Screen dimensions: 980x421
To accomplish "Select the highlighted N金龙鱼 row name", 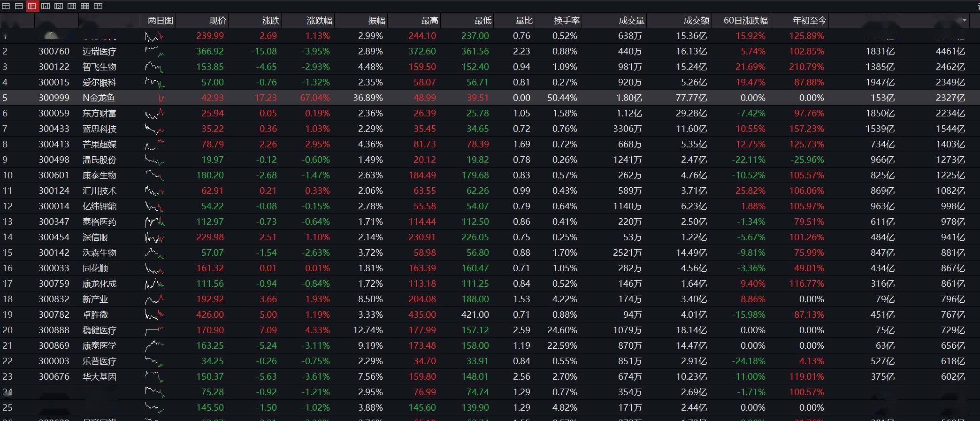I will 99,98.
